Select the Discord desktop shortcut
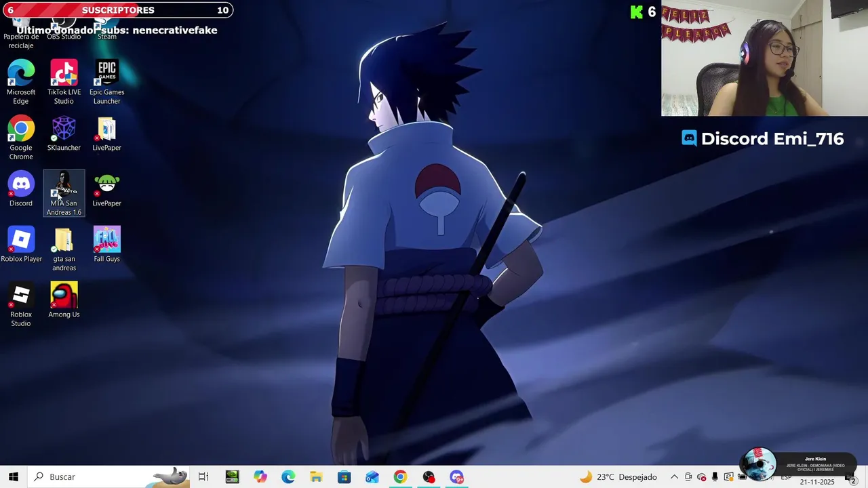 (x=21, y=189)
